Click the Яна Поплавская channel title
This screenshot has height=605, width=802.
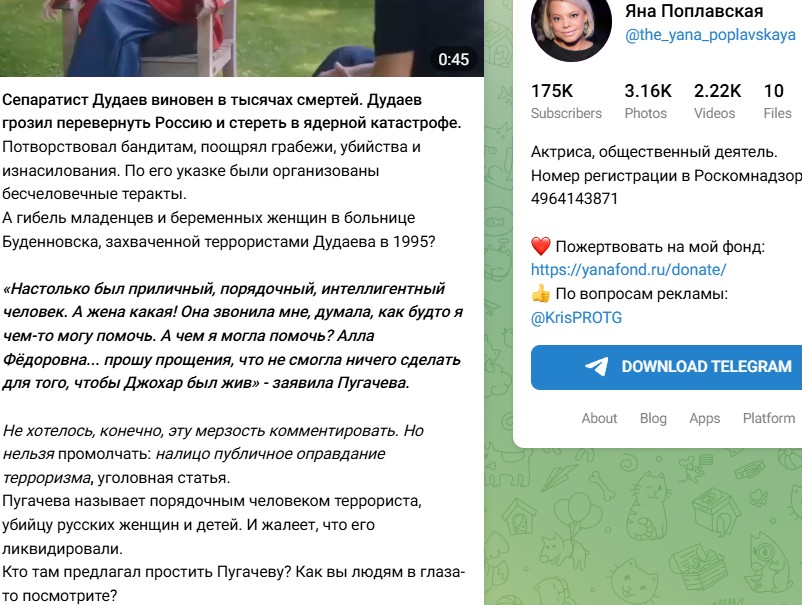tap(694, 11)
